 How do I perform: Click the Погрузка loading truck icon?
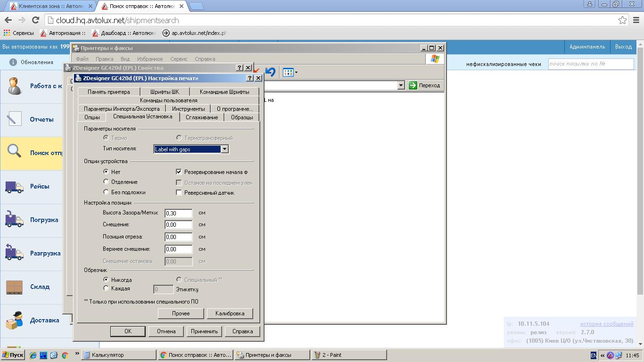click(14, 220)
